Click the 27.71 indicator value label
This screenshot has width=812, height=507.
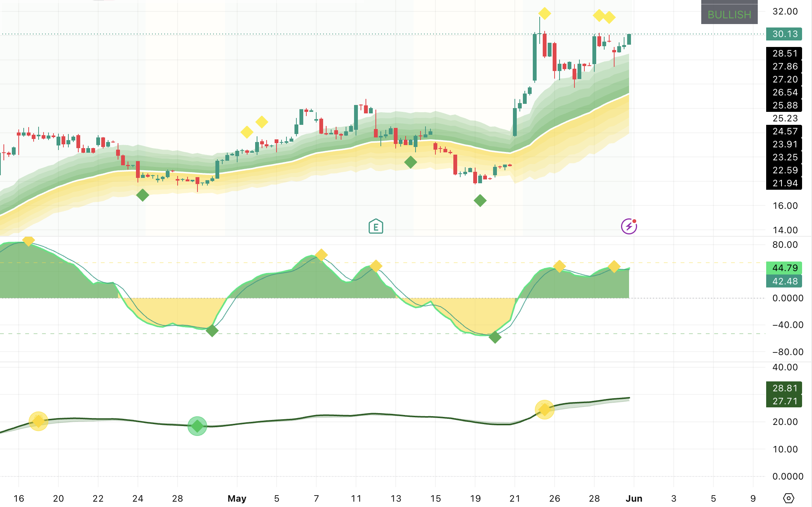[784, 401]
